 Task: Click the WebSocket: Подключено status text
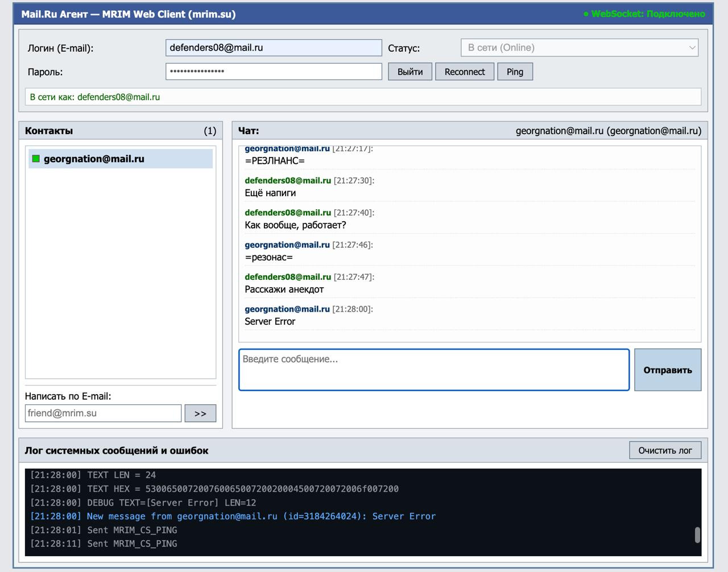click(x=648, y=14)
